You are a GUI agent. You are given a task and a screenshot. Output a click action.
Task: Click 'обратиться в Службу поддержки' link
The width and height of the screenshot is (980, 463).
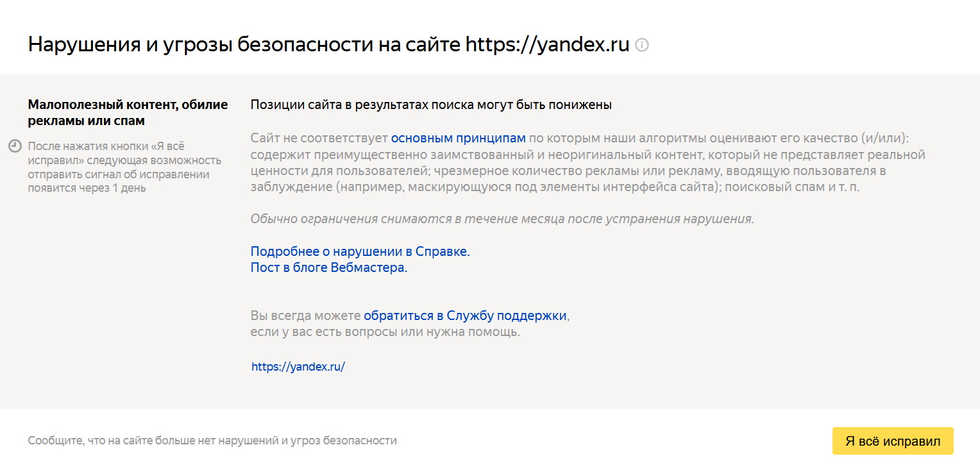coord(465,316)
